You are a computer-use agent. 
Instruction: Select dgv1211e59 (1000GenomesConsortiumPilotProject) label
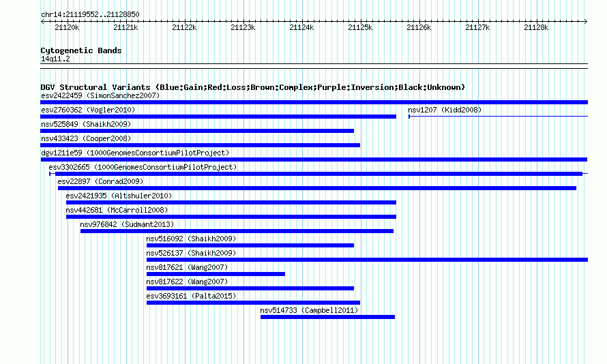pos(135,153)
